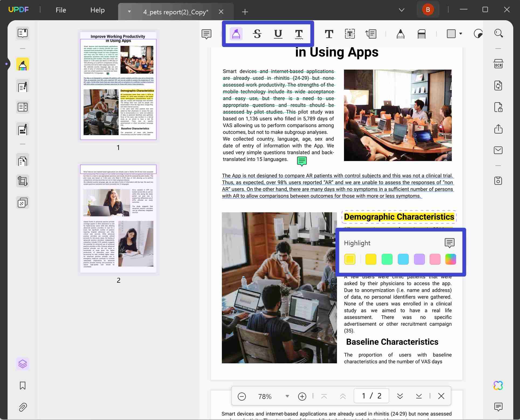Select the Eraser tool

[x=421, y=34]
